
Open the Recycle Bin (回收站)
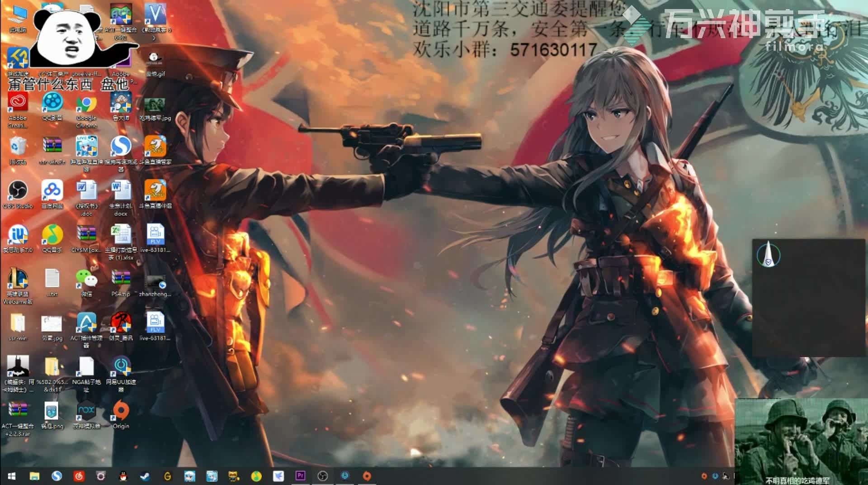(x=18, y=150)
